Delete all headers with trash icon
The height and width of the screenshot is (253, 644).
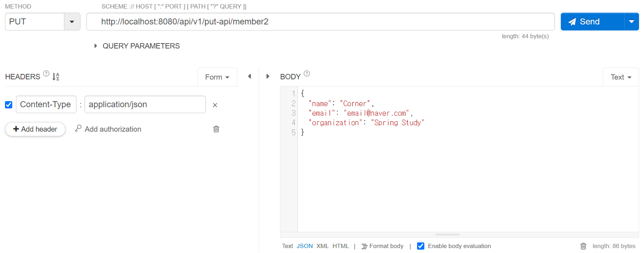[216, 129]
